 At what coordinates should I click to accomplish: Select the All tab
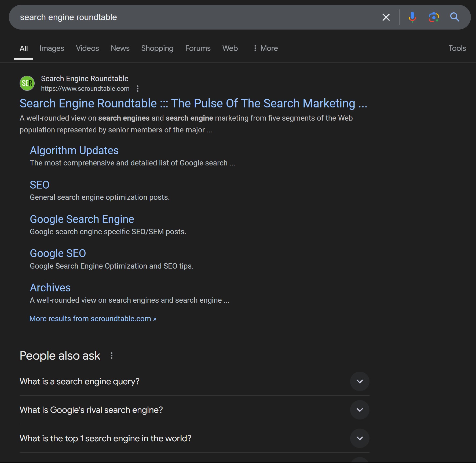(x=24, y=48)
